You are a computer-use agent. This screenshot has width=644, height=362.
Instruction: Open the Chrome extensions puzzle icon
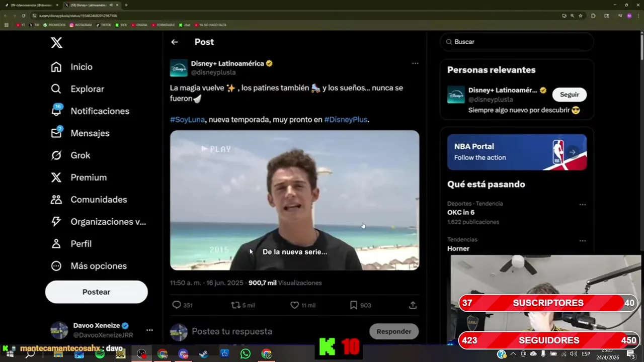pyautogui.click(x=593, y=16)
